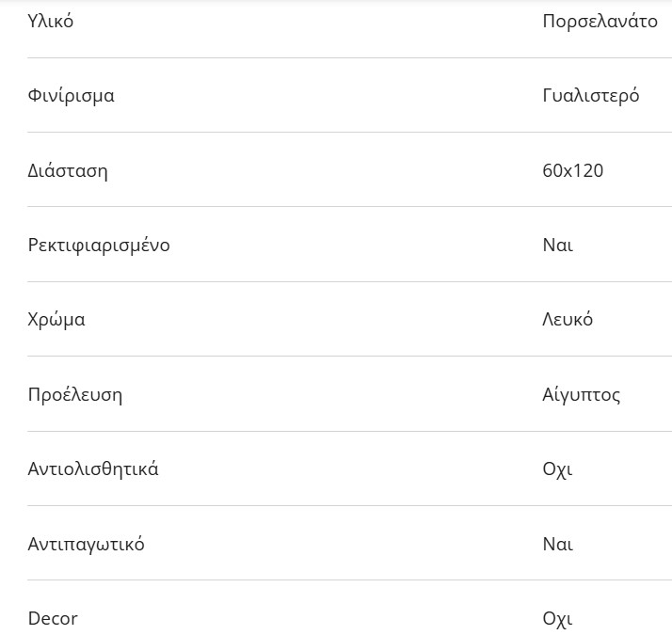
Task: Select the Αίγυπτος origin value
Action: [x=582, y=395]
